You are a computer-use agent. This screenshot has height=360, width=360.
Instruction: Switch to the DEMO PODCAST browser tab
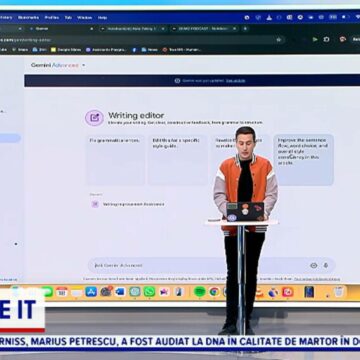click(204, 29)
